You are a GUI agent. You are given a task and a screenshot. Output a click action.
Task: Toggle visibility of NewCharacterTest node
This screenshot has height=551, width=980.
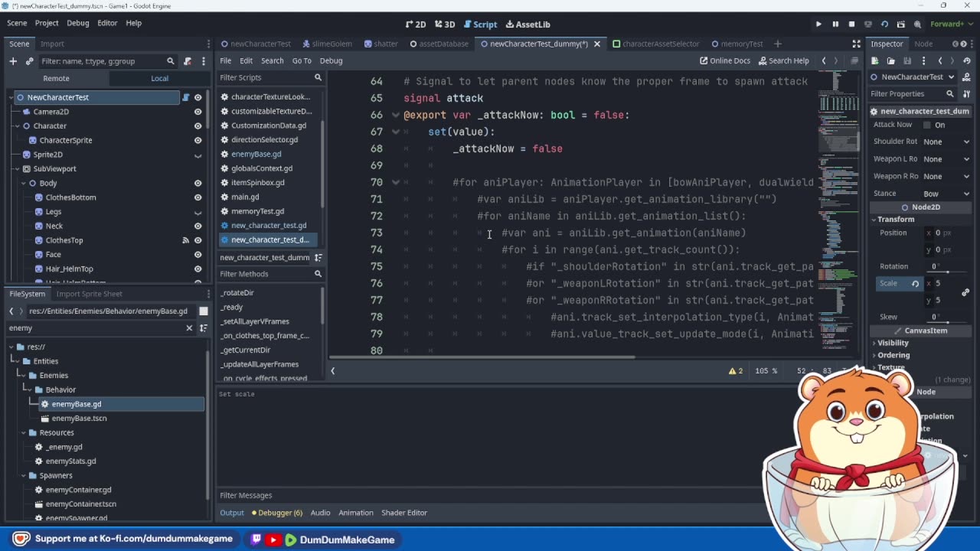198,97
